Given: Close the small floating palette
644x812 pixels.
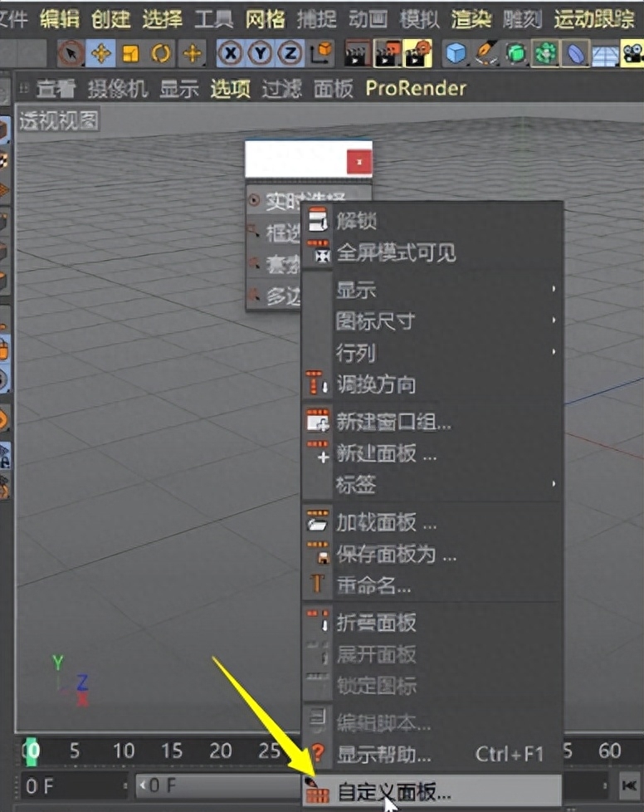Looking at the screenshot, I should (x=359, y=162).
